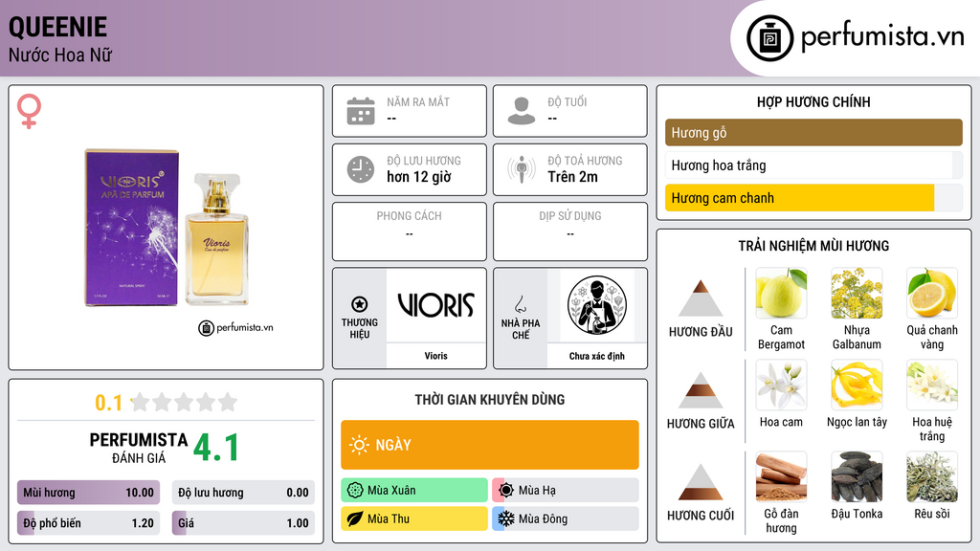The height and width of the screenshot is (551, 980).
Task: Click the Phong cách info box
Action: [410, 231]
